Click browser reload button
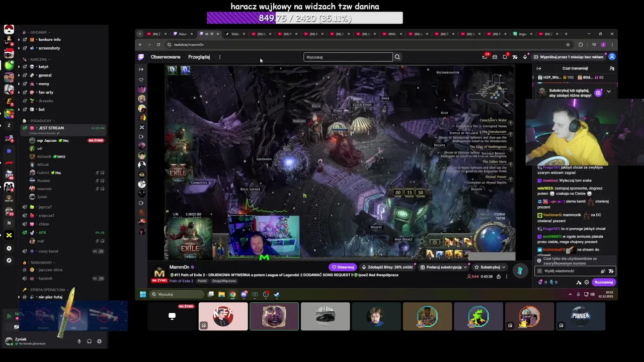 pos(158,44)
